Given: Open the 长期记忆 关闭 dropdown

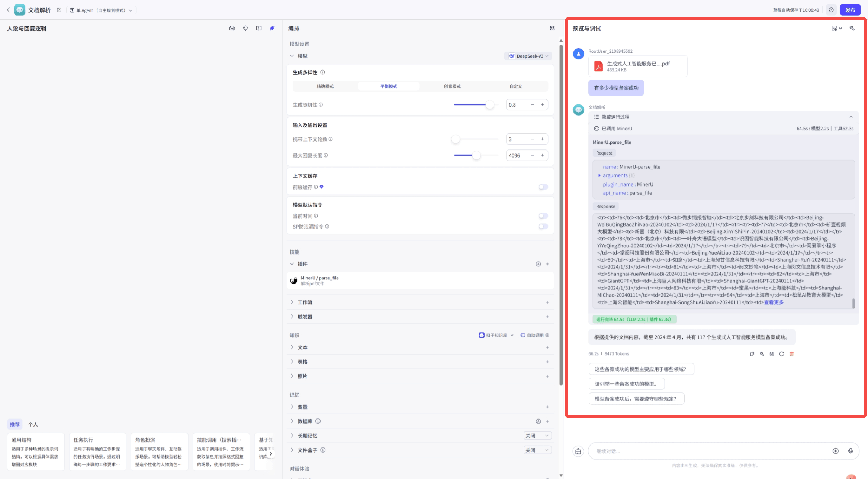Looking at the screenshot, I should [537, 436].
